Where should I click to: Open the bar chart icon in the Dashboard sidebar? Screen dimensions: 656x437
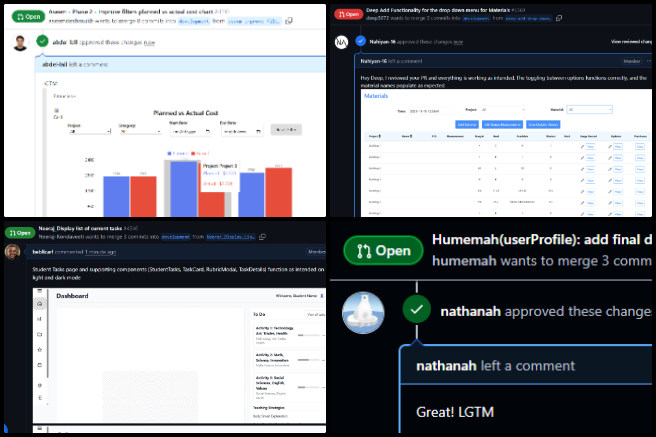point(40,319)
